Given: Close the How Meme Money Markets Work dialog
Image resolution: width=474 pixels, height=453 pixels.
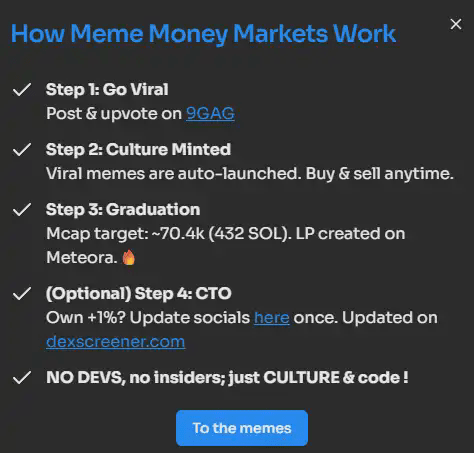Looking at the screenshot, I should (456, 24).
